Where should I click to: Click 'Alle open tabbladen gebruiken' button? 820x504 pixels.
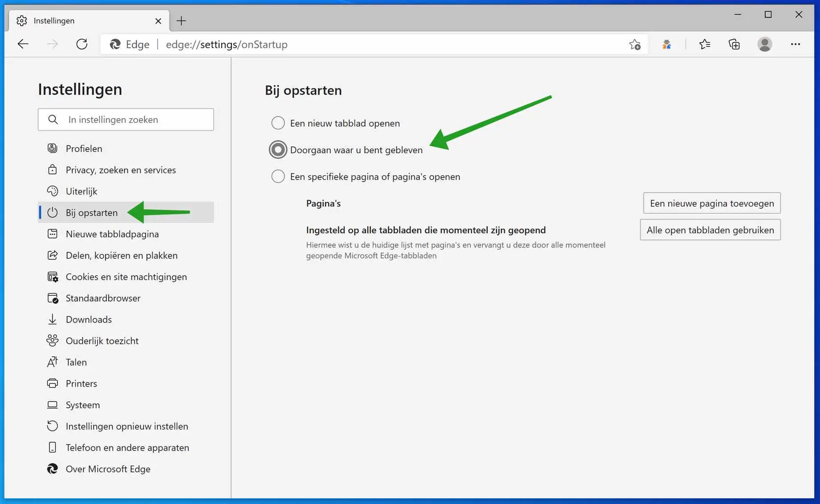710,230
